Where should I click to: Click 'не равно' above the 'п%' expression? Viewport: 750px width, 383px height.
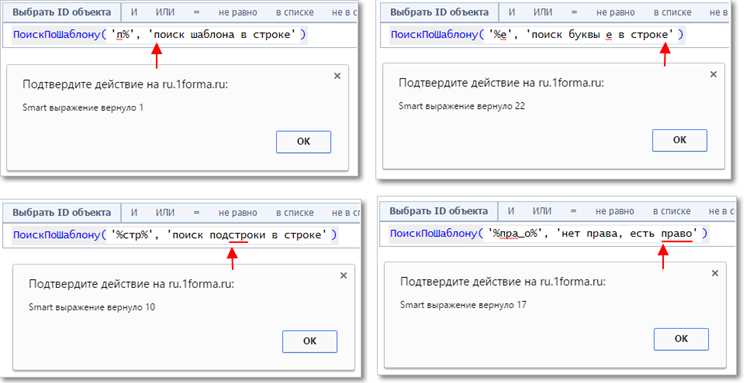click(238, 13)
